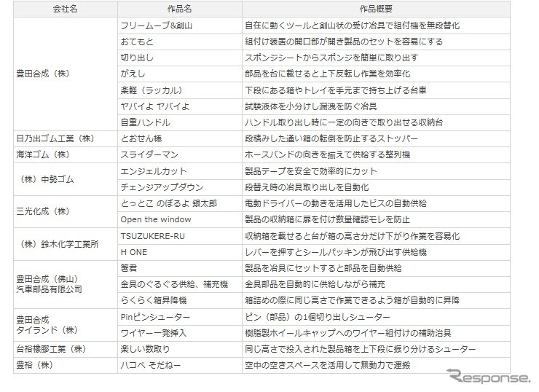Click the Pinピンシューター entry
The width and height of the screenshot is (539, 392).
(155, 317)
